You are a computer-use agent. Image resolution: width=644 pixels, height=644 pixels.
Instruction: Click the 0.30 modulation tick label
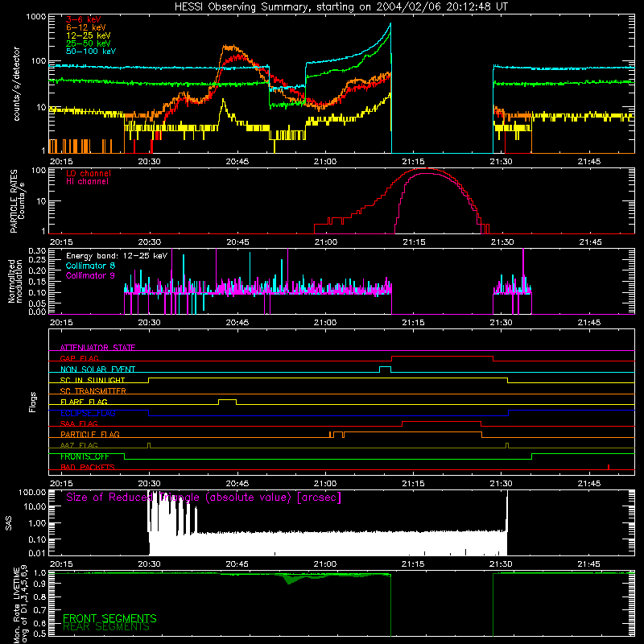[x=37, y=250]
